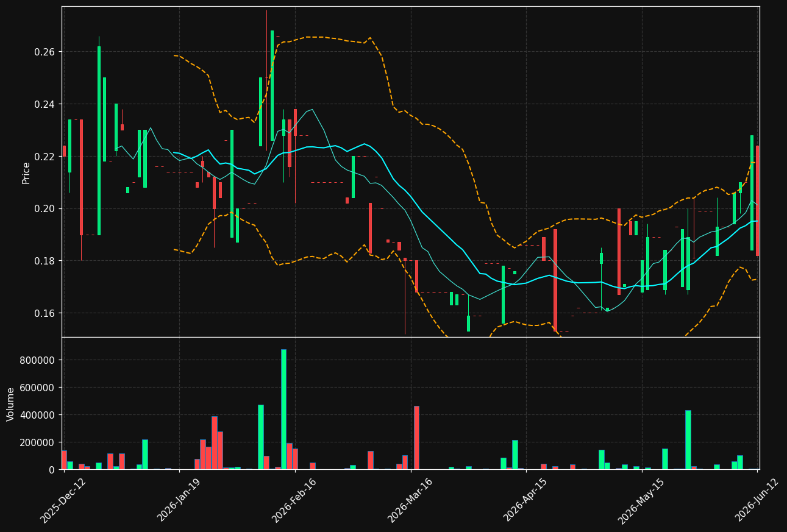This screenshot has height=532, width=787.
Task: Click the 0.24 price axis label
Action: 44,104
